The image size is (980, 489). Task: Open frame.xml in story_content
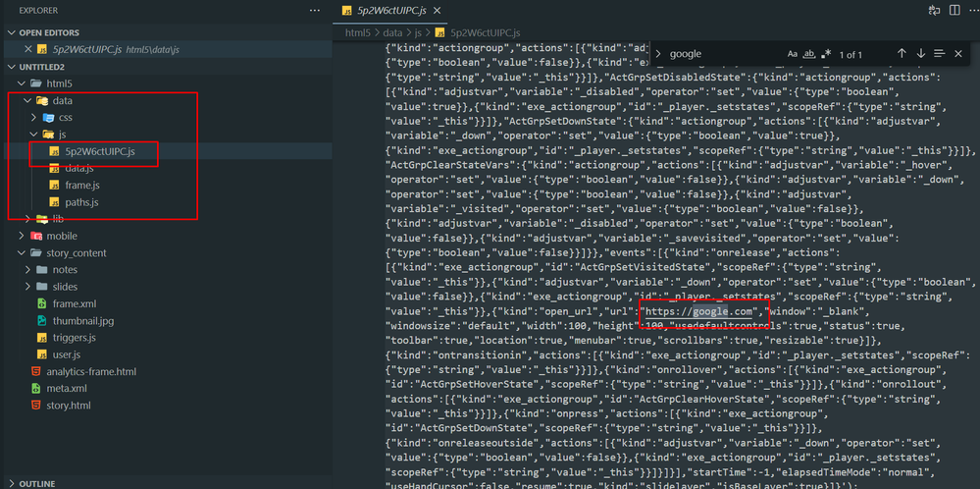75,303
